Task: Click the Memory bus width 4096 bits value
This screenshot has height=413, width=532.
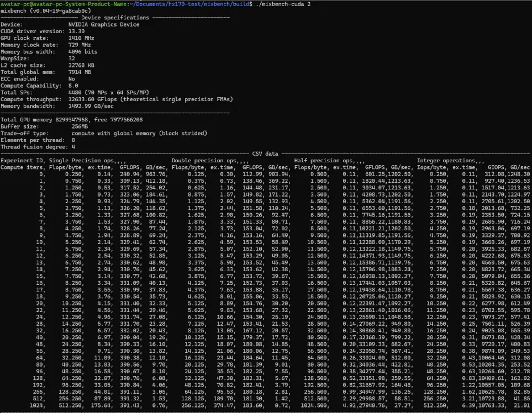Action: pyautogui.click(x=83, y=51)
